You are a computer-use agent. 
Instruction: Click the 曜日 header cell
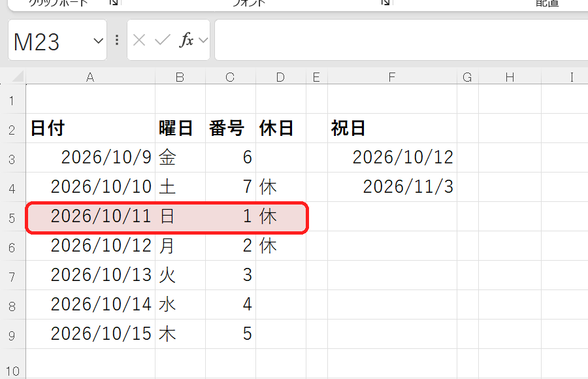coord(180,128)
